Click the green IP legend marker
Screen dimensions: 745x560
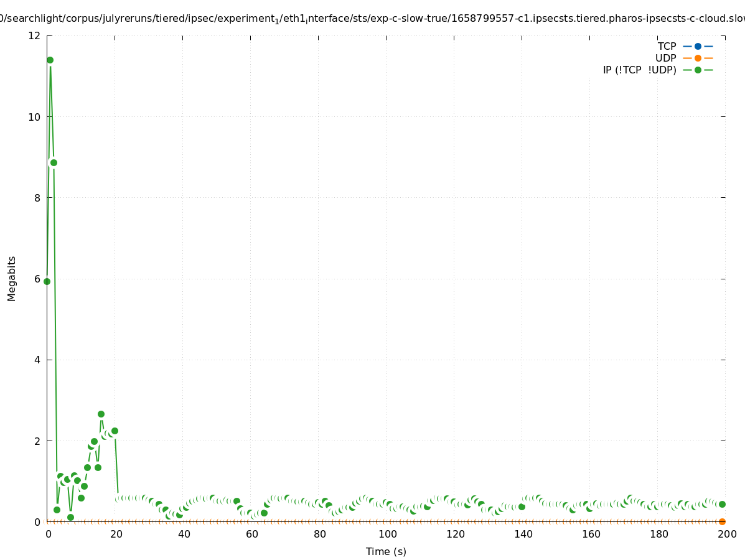pyautogui.click(x=698, y=70)
